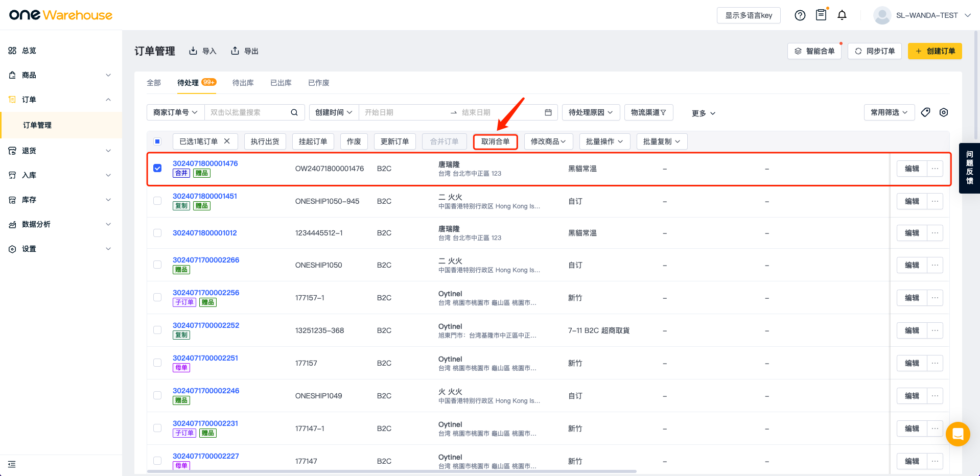Click the tag icon beside 常用筛选

pyautogui.click(x=925, y=112)
